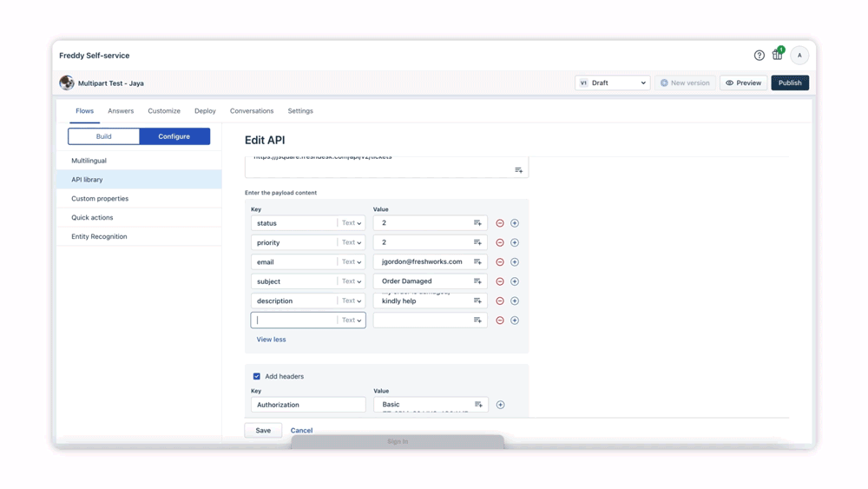
Task: Insert placeholder in the empty row value
Action: 477,320
